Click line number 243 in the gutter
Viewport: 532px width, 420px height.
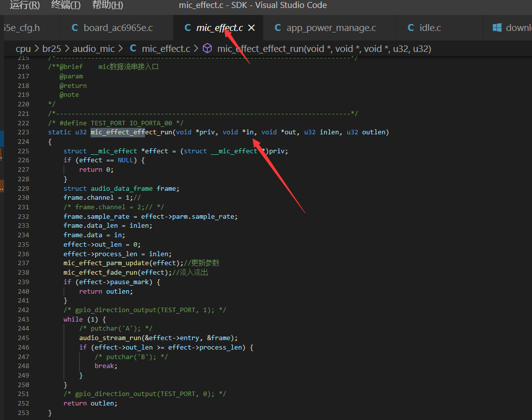(x=23, y=319)
